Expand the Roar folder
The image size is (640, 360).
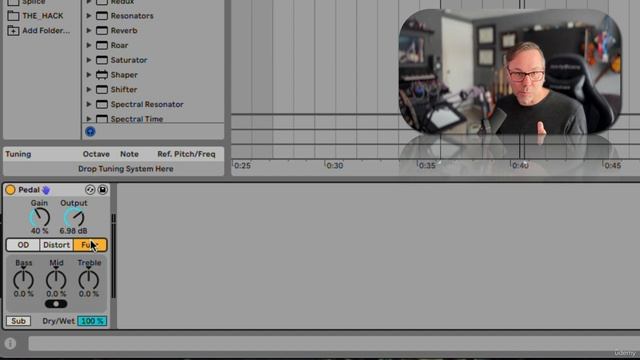89,45
